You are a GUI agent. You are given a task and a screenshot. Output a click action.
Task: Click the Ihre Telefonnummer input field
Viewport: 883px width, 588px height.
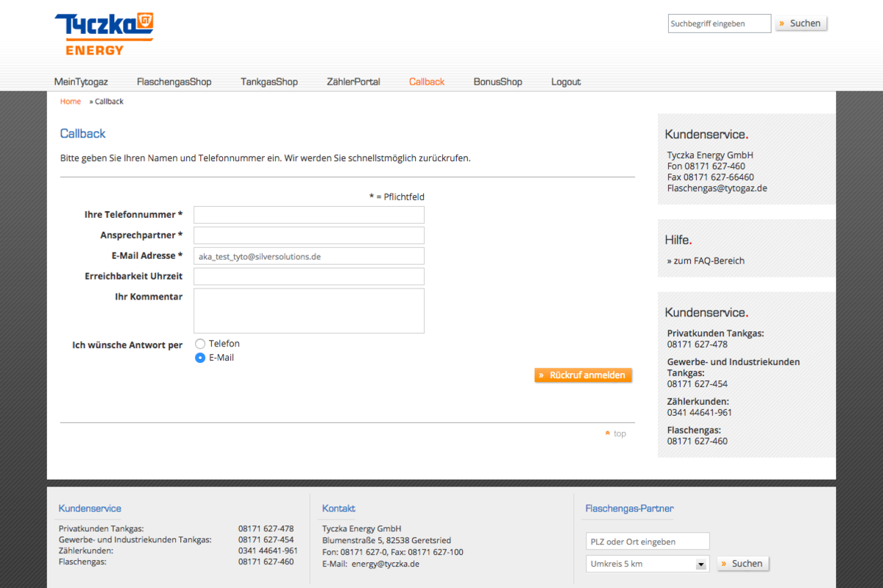(309, 215)
